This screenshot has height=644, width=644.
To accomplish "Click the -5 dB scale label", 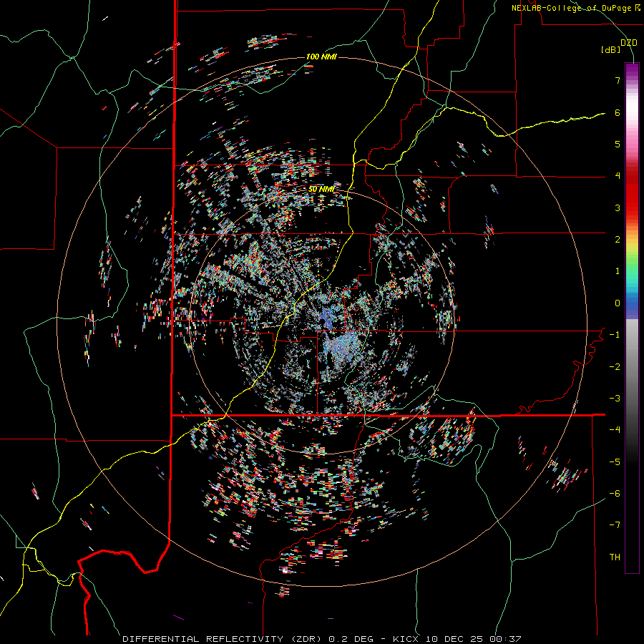I will coord(615,462).
